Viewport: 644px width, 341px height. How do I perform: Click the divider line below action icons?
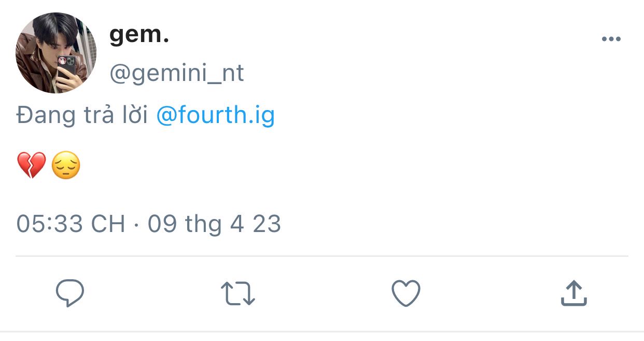[x=322, y=331]
